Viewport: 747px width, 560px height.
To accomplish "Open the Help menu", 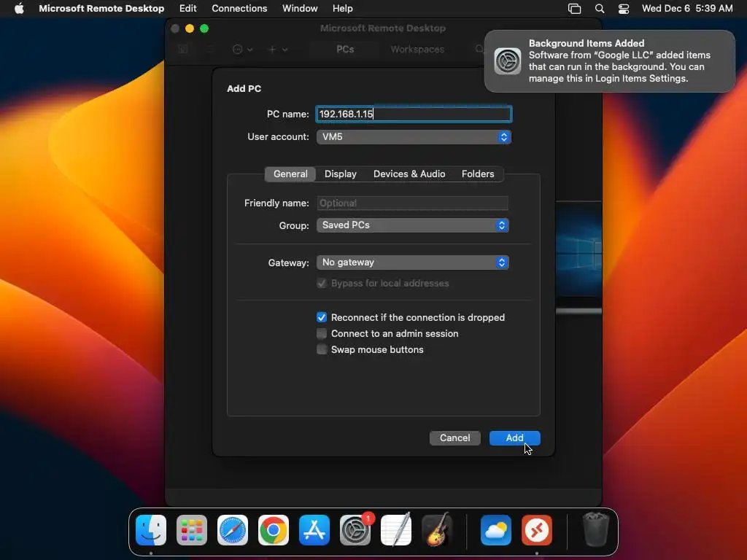I will point(343,9).
